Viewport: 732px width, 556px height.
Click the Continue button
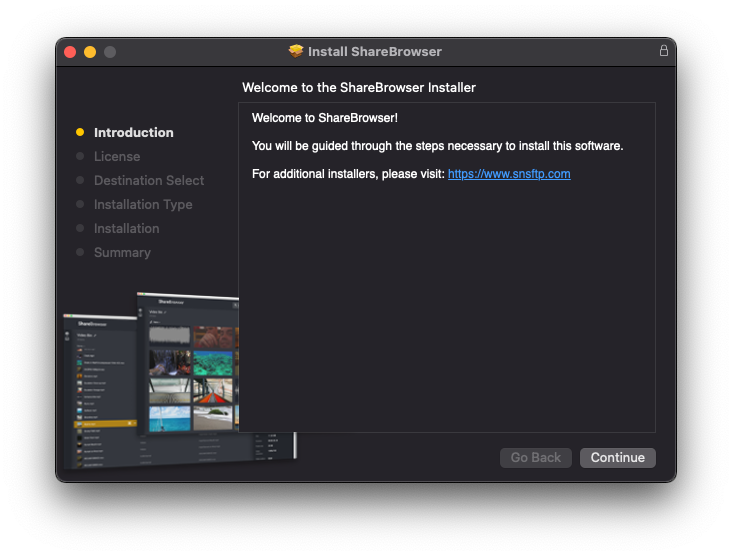point(617,457)
